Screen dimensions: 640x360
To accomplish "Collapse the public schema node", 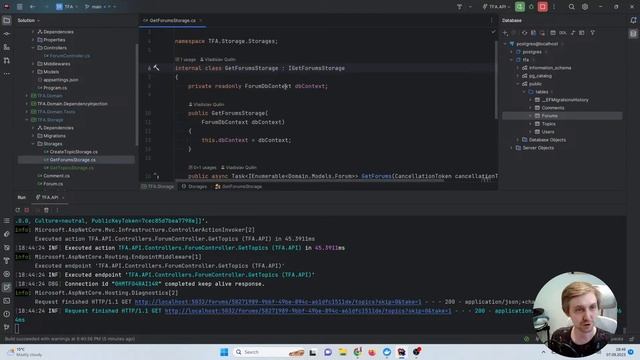I will click(518, 84).
